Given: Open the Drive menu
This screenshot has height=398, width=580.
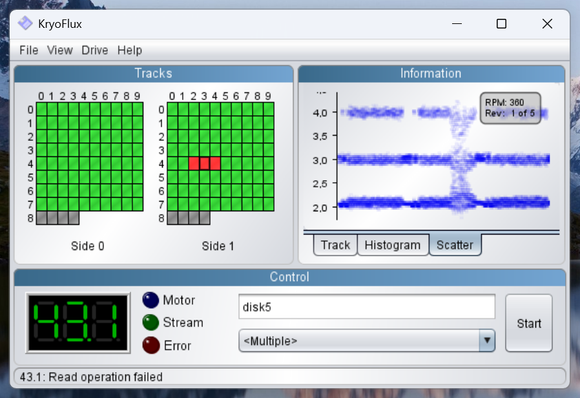Looking at the screenshot, I should click(x=95, y=50).
